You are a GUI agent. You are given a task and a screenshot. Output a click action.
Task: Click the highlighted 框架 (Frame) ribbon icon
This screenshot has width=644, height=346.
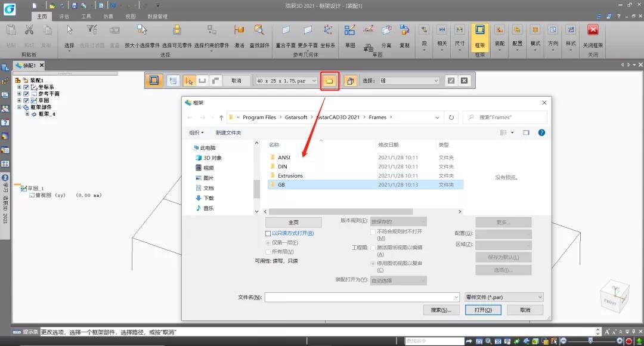pos(479,30)
